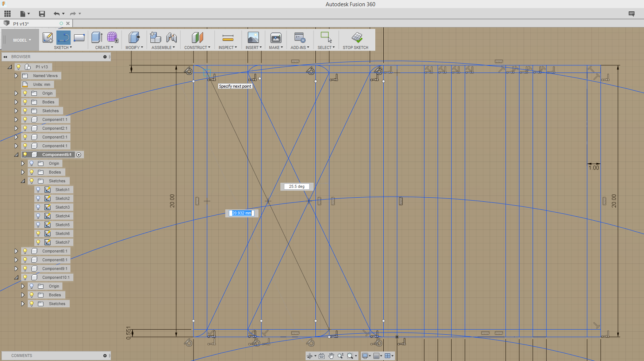Image resolution: width=644 pixels, height=361 pixels.
Task: Collapse the BROWSER panel arrows
Action: coord(5,57)
